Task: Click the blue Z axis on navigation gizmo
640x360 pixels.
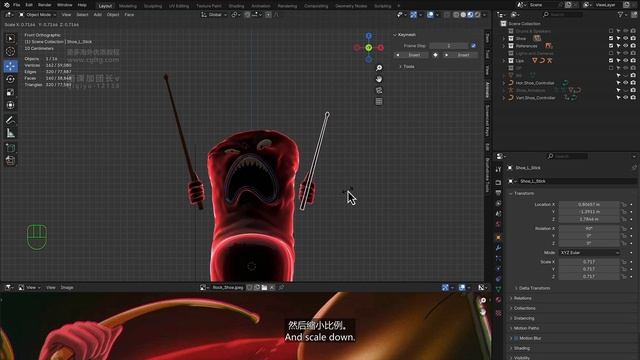Action: (369, 36)
